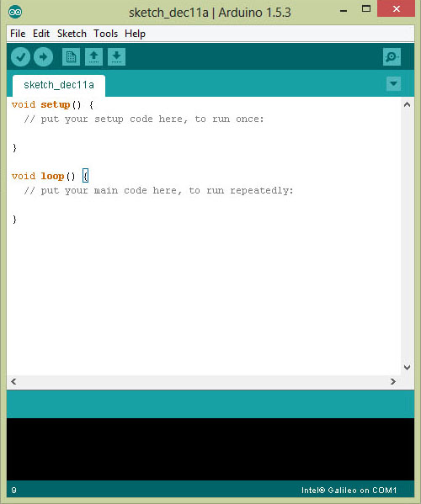The image size is (421, 504).
Task: Click the editor scroll down arrow
Action: click(408, 367)
